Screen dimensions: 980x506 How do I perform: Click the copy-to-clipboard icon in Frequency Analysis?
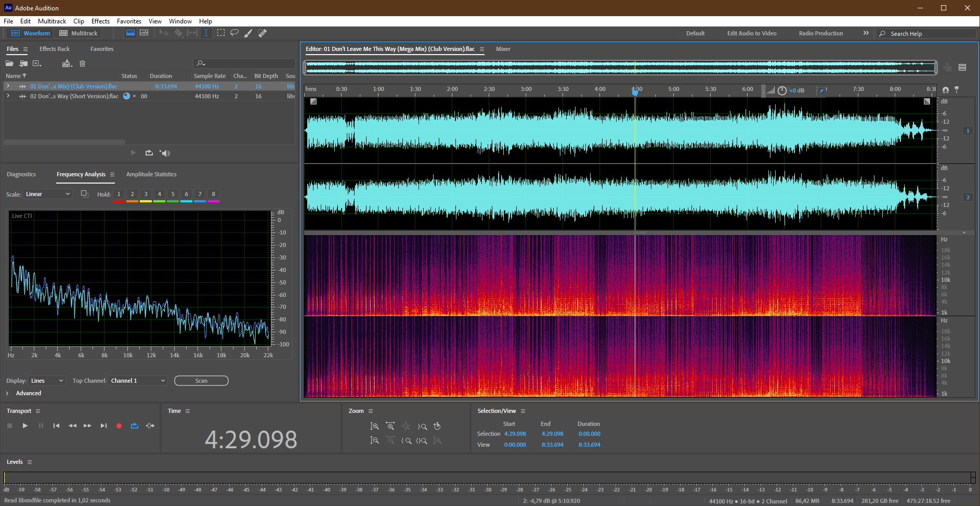click(84, 194)
